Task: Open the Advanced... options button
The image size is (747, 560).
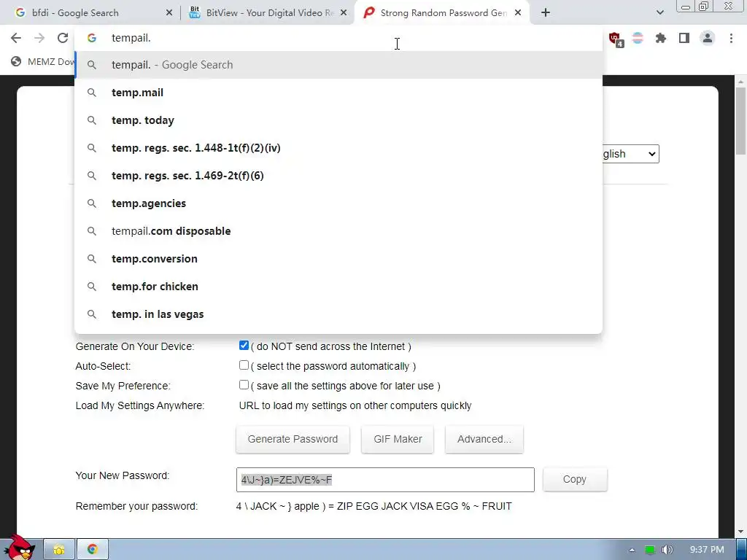Action: (484, 439)
